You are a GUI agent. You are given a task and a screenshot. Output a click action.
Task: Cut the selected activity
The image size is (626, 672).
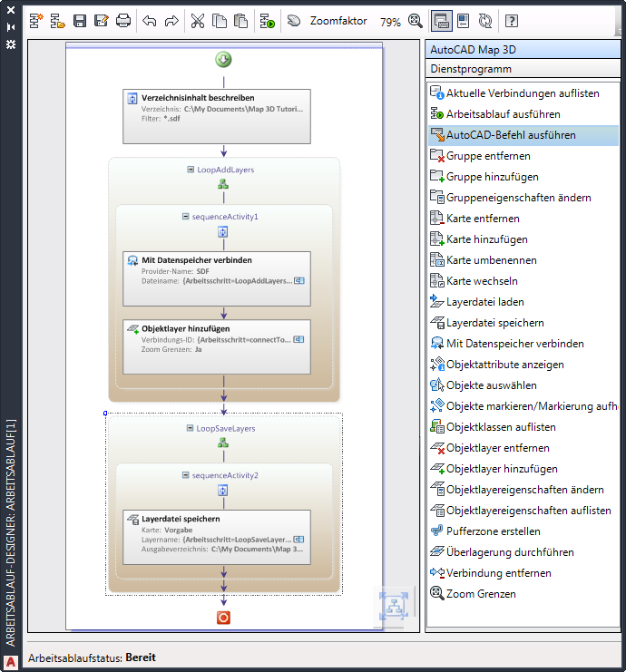(x=198, y=21)
